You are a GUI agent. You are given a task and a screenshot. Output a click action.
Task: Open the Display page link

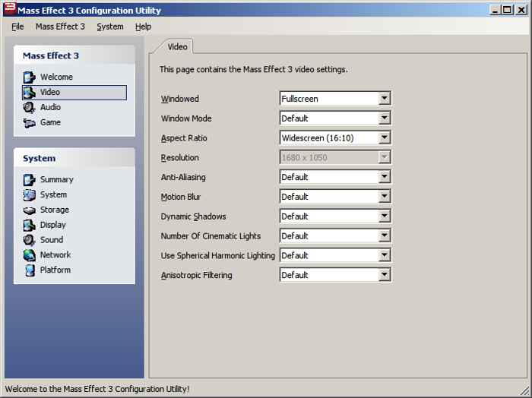[x=53, y=225]
